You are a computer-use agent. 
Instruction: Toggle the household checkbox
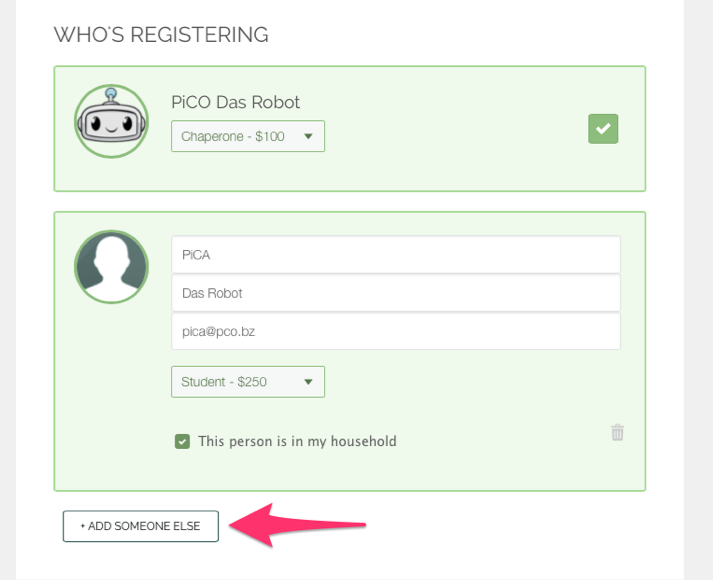(x=182, y=441)
